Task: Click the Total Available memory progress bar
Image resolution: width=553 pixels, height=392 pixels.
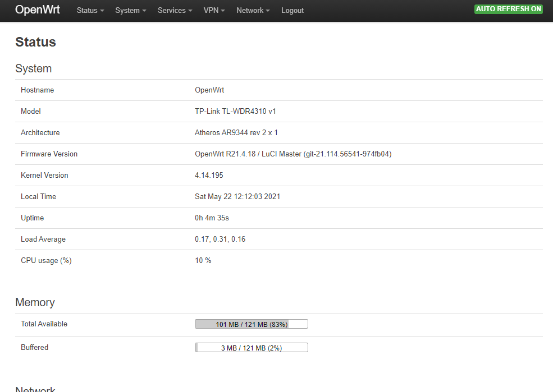Action: coord(252,324)
